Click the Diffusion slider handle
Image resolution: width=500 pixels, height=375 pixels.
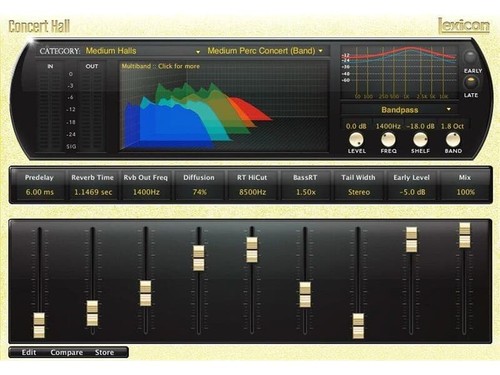[x=199, y=258]
